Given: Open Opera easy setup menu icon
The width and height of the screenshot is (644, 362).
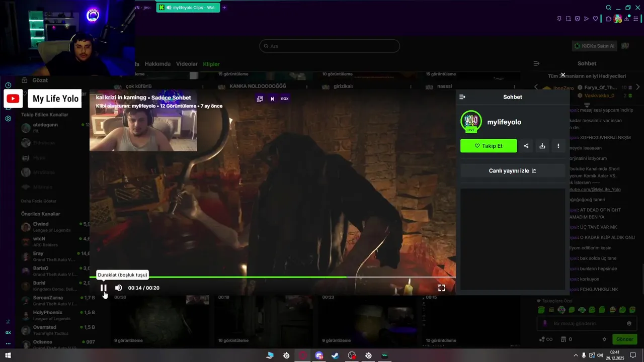Looking at the screenshot, I should pyautogui.click(x=635, y=19).
